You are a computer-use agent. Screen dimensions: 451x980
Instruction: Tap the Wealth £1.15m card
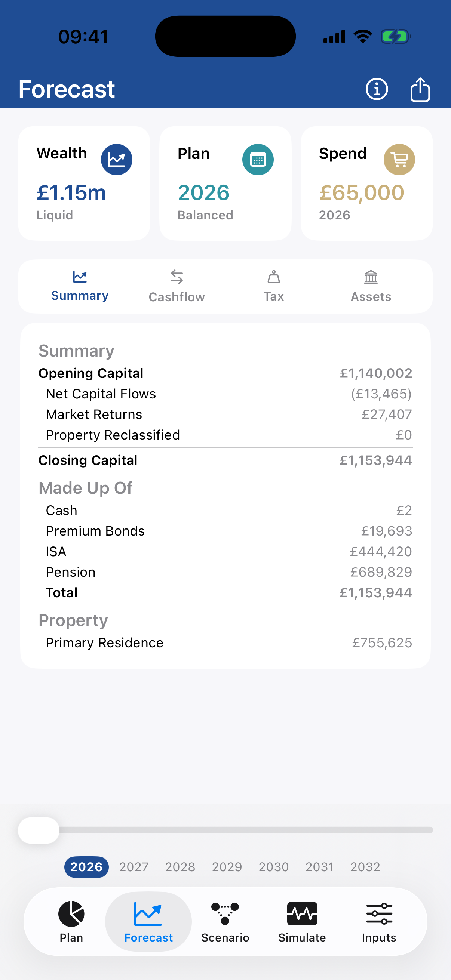click(x=84, y=183)
